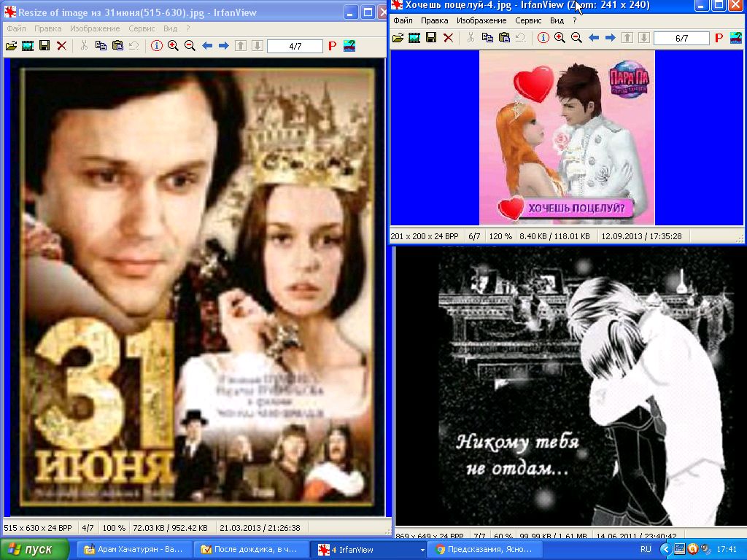This screenshot has width=747, height=560.
Task: Click the 4/7 page field in 31июня toolbar
Action: point(295,46)
